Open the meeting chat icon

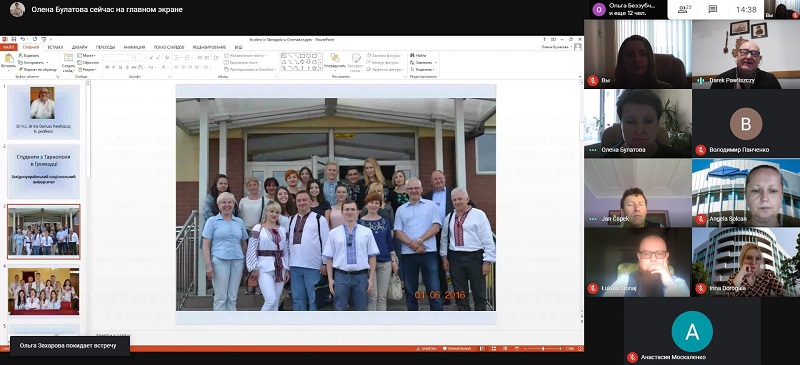point(713,9)
